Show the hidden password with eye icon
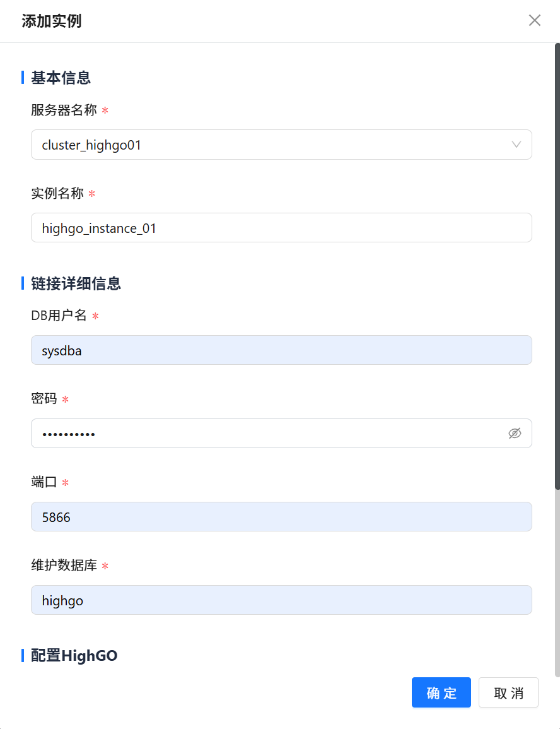This screenshot has width=560, height=729. click(x=515, y=434)
